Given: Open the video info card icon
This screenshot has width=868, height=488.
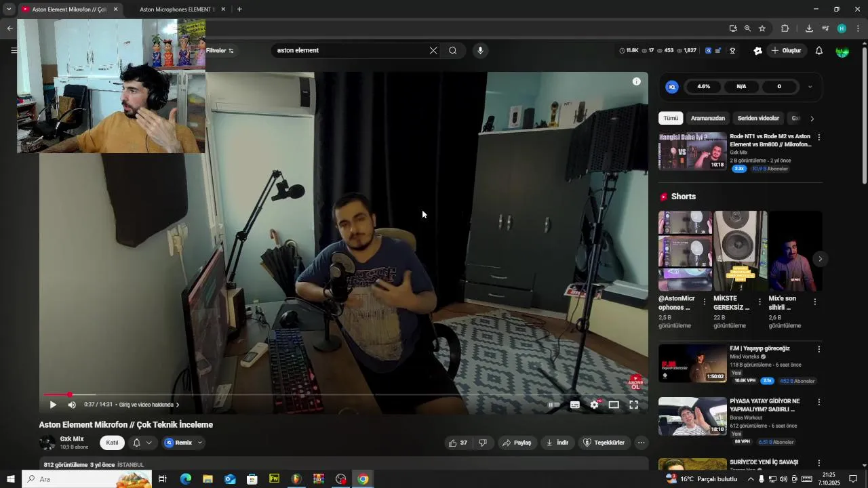Looking at the screenshot, I should pyautogui.click(x=636, y=81).
